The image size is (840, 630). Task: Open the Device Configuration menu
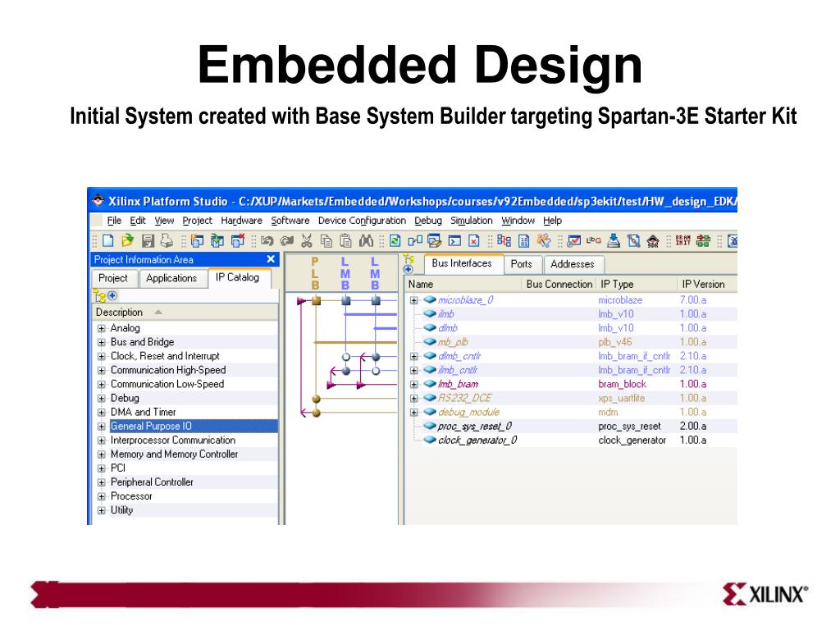[362, 220]
